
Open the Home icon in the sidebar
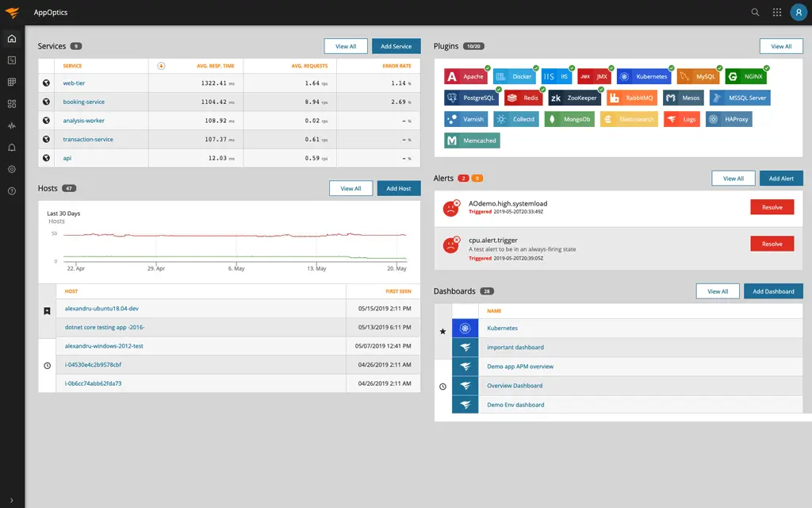pos(11,37)
